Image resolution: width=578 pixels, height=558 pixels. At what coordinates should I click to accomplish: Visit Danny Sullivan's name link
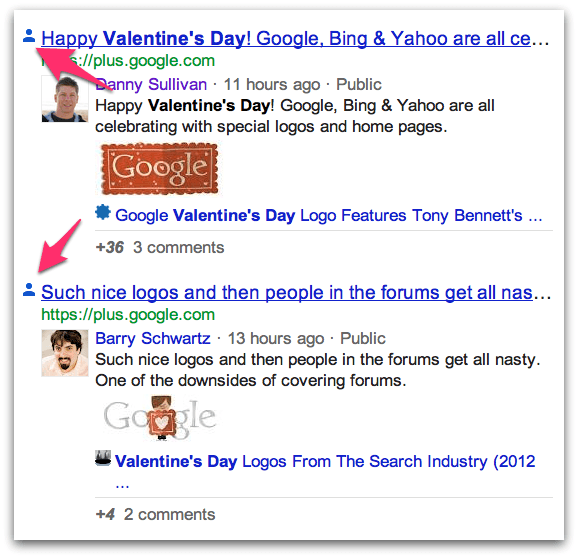pyautogui.click(x=151, y=84)
